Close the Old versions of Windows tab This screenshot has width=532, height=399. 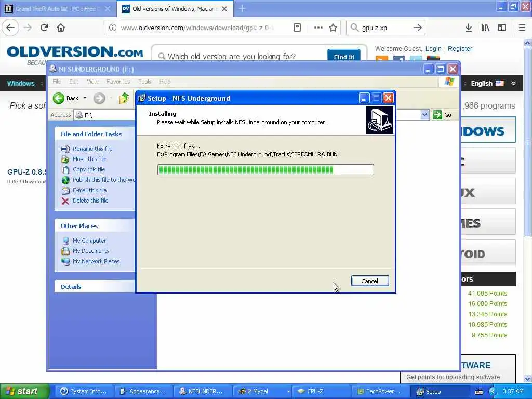(x=224, y=9)
